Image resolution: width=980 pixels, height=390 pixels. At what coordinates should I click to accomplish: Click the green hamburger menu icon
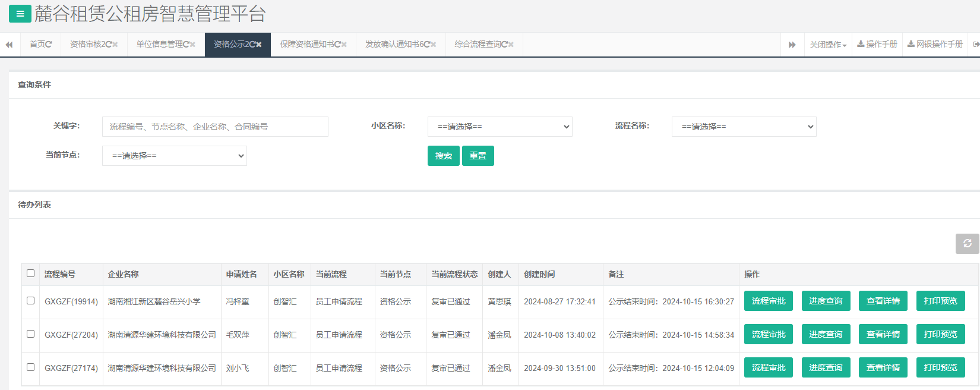(x=20, y=14)
